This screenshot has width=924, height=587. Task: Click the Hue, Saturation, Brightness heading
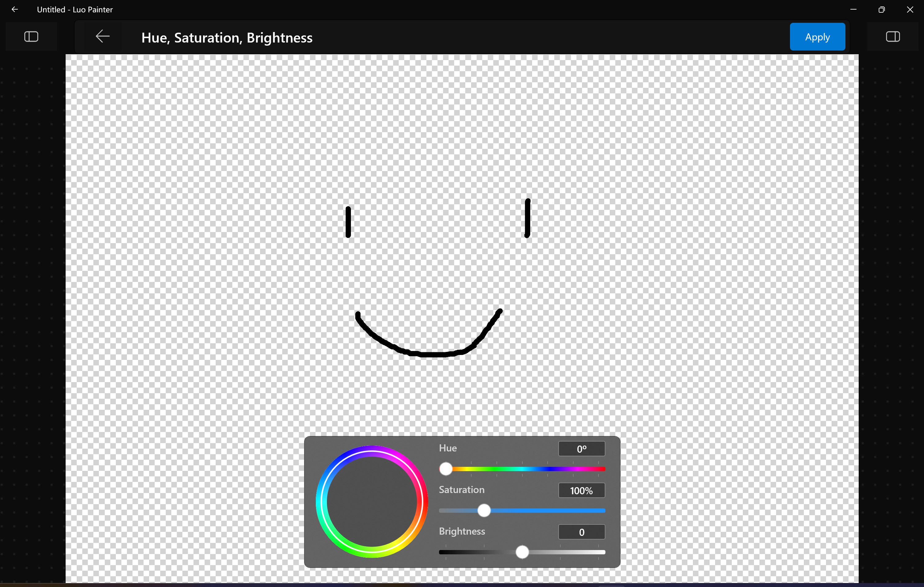tap(226, 37)
